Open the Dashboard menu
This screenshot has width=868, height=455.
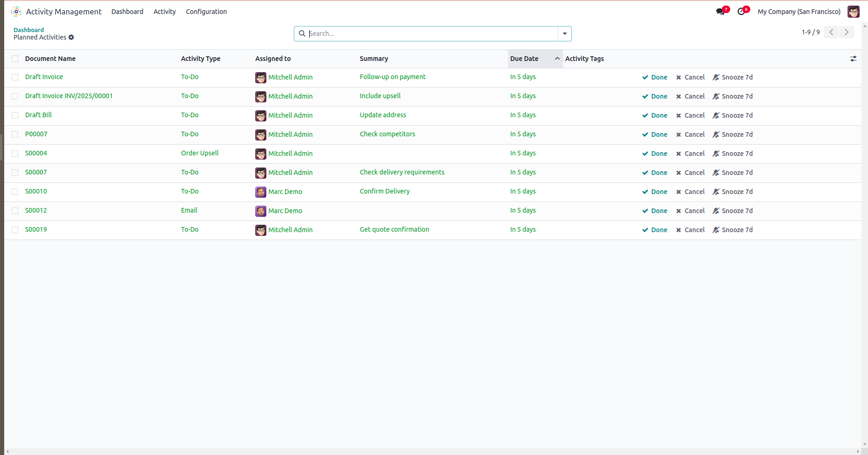127,12
